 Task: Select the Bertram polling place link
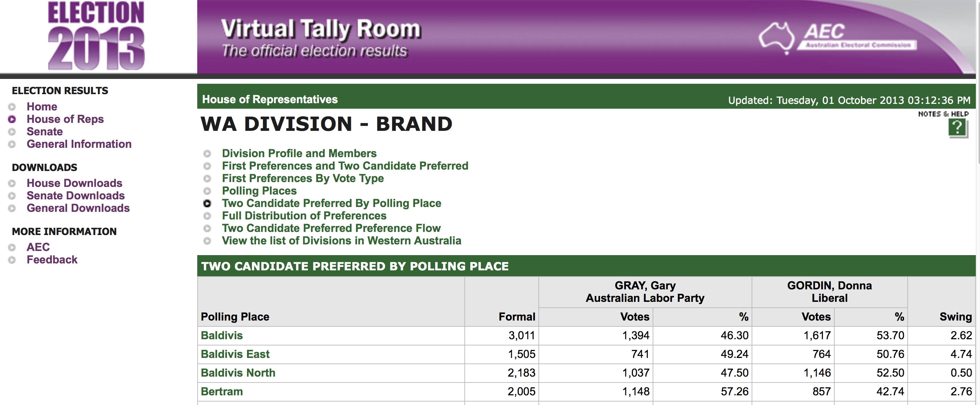(x=221, y=392)
